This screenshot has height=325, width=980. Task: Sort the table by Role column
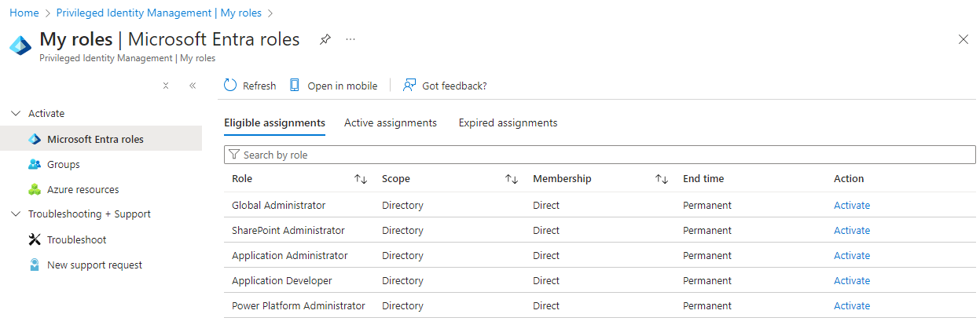coord(361,179)
